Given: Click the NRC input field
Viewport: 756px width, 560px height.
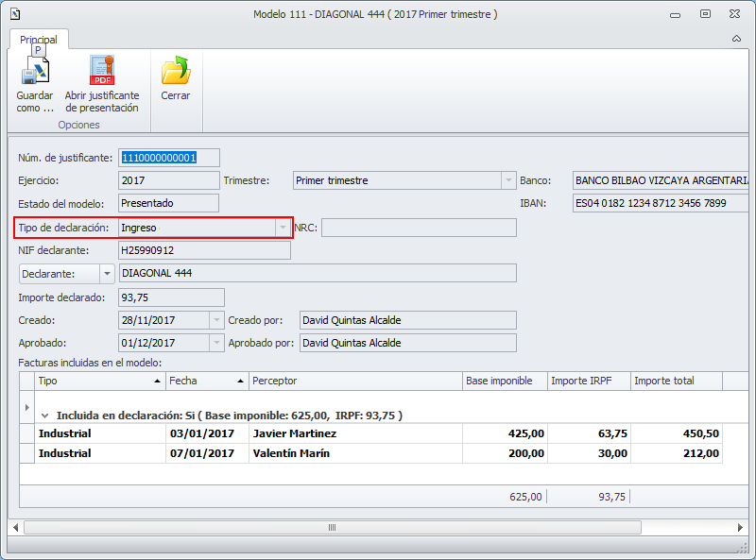Looking at the screenshot, I should [419, 228].
